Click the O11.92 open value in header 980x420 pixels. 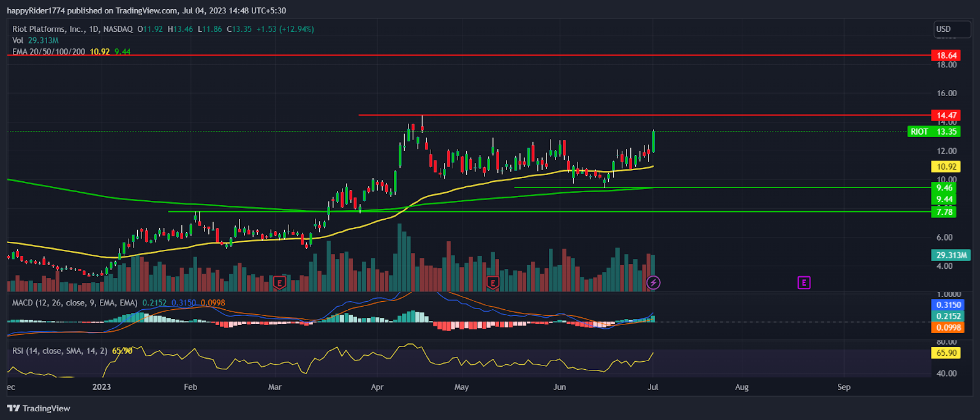coord(150,29)
